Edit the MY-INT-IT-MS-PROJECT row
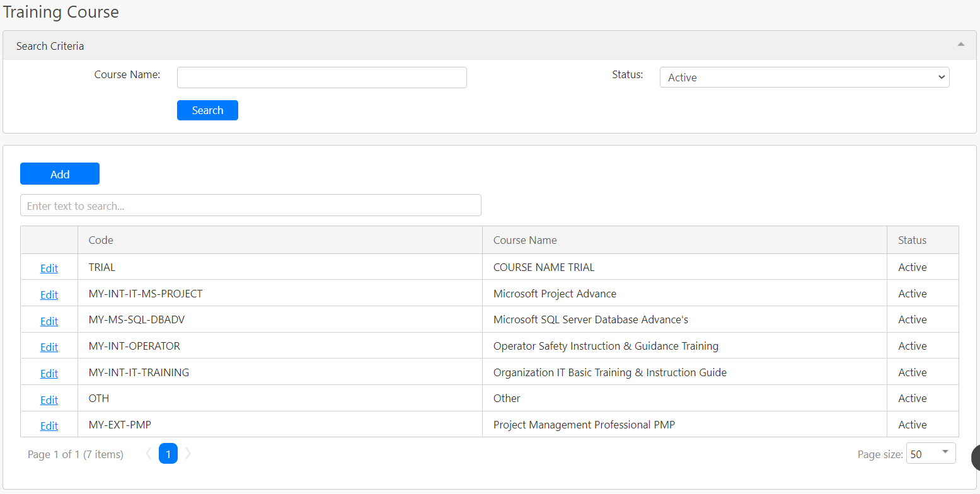Viewport: 980px width, 494px height. point(49,295)
